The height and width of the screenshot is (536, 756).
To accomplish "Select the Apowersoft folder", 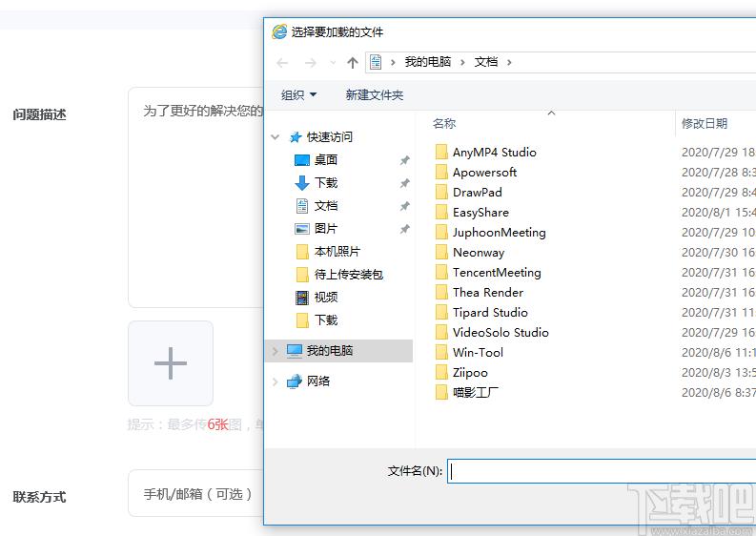I will point(484,173).
